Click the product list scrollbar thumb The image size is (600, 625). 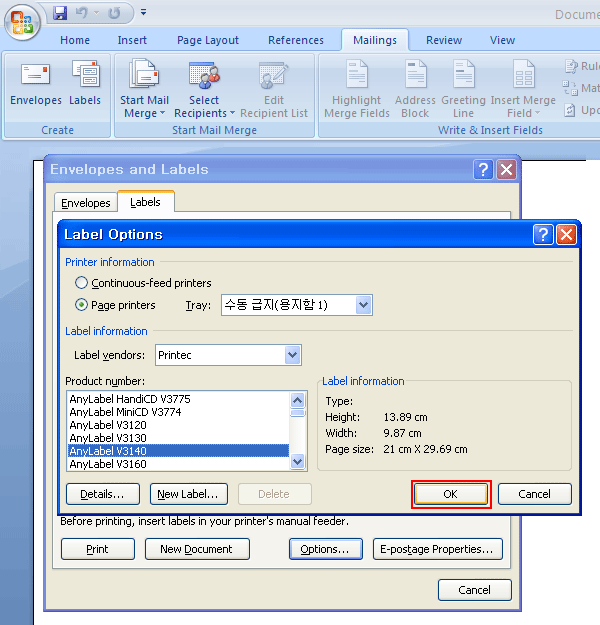(x=297, y=413)
